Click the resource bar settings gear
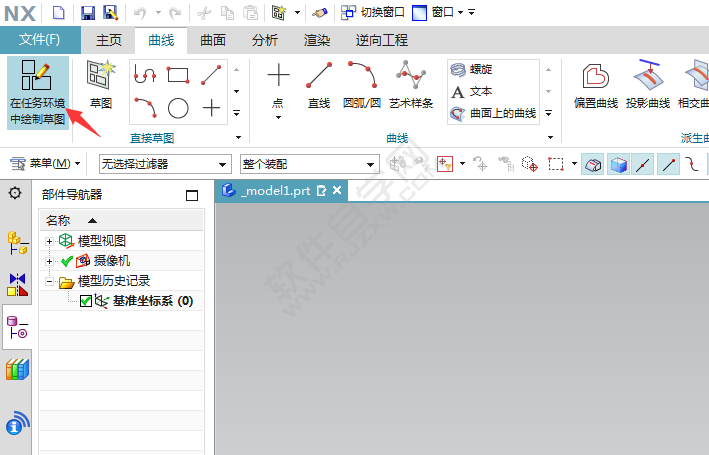Image resolution: width=709 pixels, height=455 pixels. (15, 193)
